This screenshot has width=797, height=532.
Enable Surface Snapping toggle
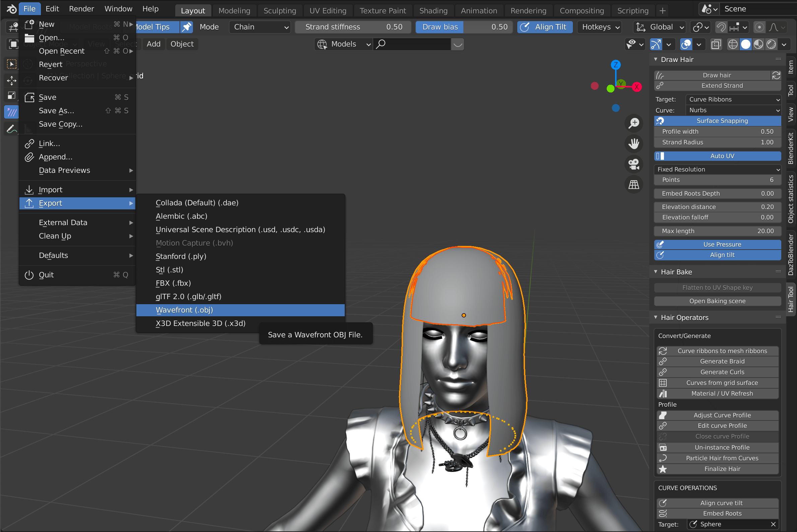coord(722,121)
